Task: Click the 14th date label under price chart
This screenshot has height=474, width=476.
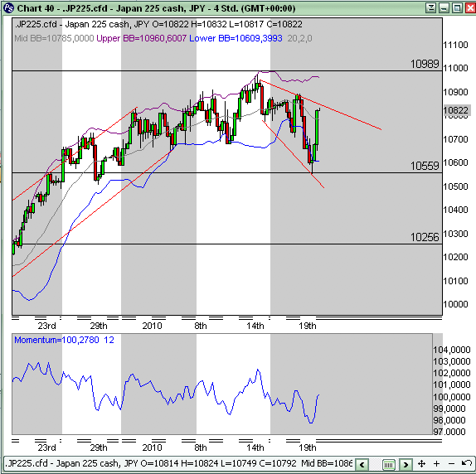Action: click(x=255, y=326)
